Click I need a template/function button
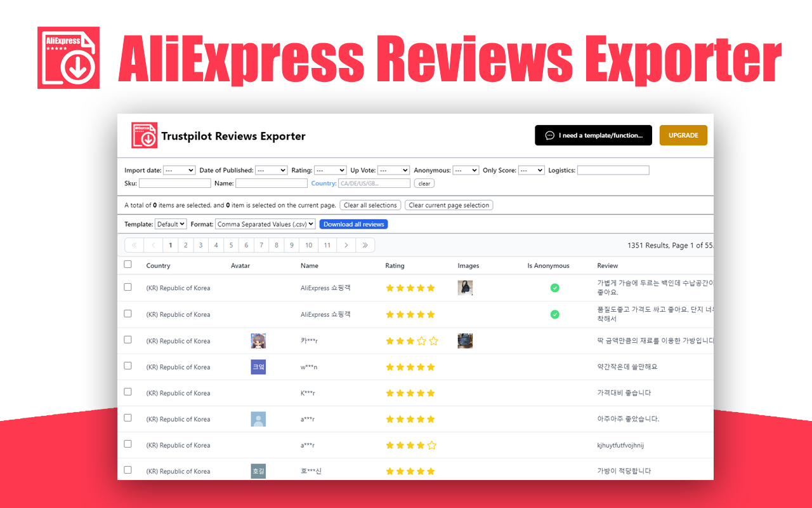The width and height of the screenshot is (812, 508). click(593, 135)
